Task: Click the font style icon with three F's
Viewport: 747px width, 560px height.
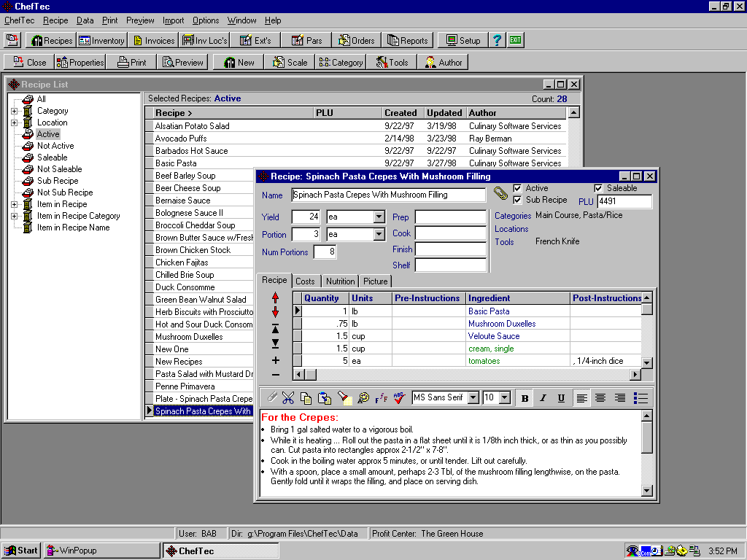Action: pos(381,397)
